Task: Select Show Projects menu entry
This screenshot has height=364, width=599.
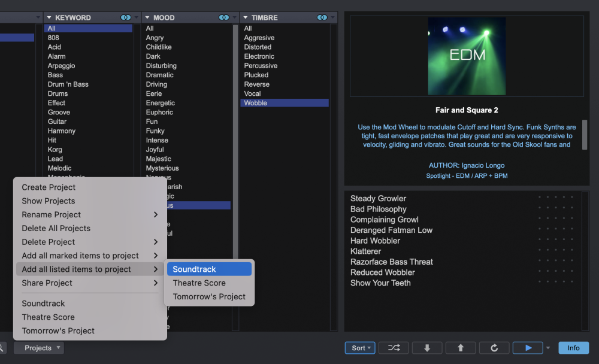Action: click(90, 201)
